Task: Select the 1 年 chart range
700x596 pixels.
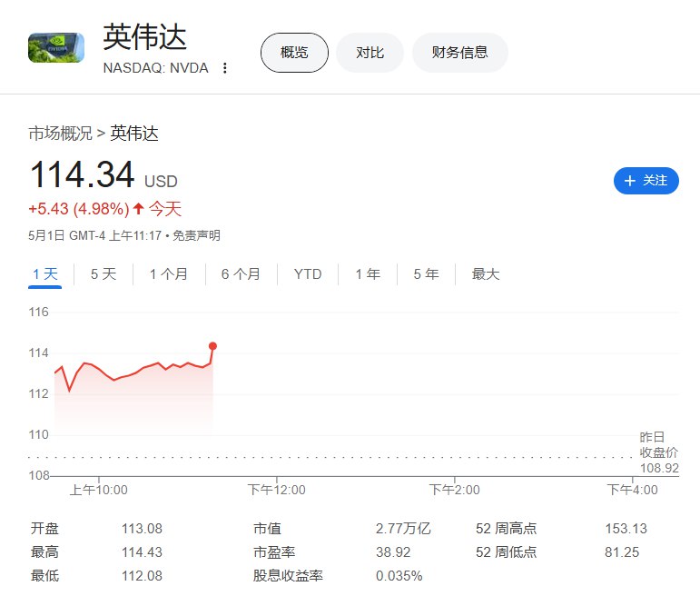Action: [x=368, y=273]
